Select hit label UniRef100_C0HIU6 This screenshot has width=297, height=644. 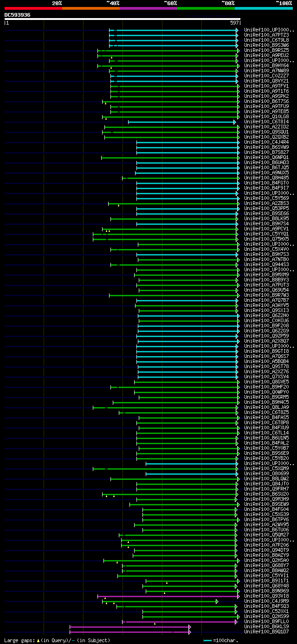[x=267, y=320]
